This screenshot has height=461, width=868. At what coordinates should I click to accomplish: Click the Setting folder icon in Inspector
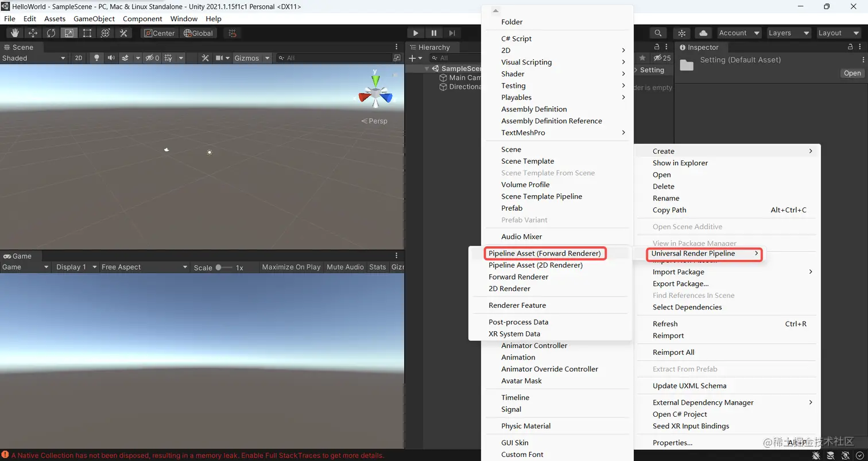[687, 64]
